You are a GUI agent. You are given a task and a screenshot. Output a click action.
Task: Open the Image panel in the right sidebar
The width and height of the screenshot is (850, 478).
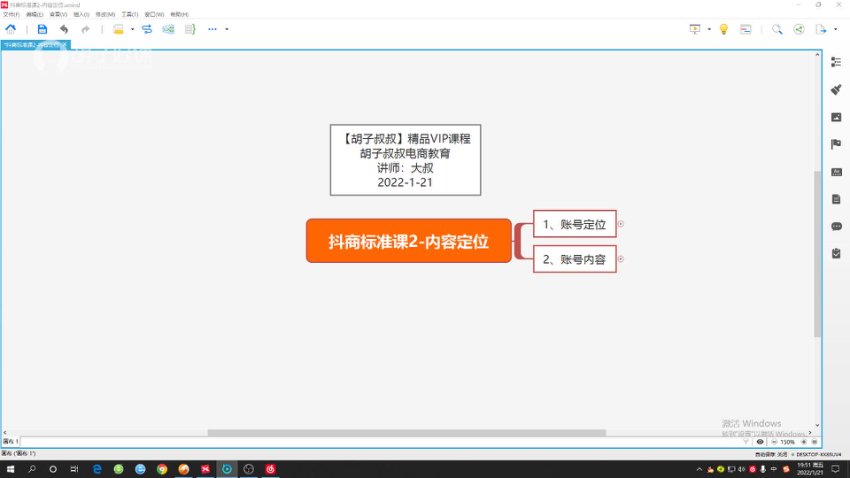[836, 117]
